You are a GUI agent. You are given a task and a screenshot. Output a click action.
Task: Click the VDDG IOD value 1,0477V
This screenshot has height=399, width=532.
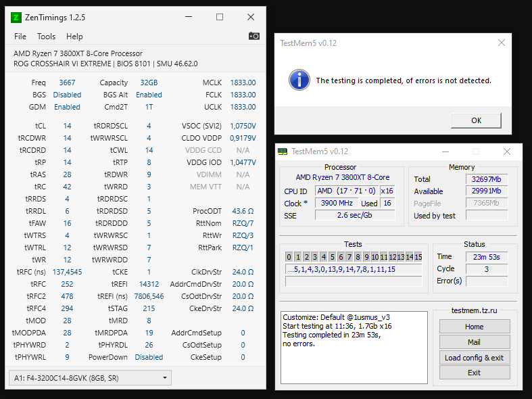[x=243, y=162]
